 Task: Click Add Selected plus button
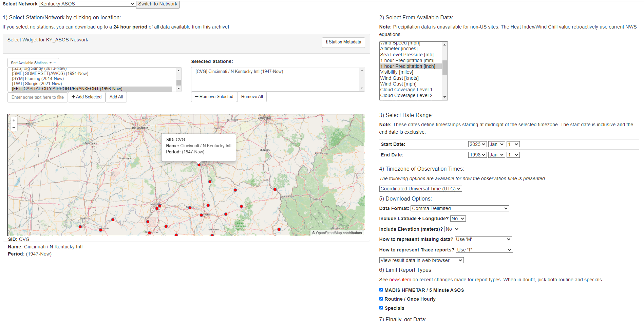click(x=87, y=97)
